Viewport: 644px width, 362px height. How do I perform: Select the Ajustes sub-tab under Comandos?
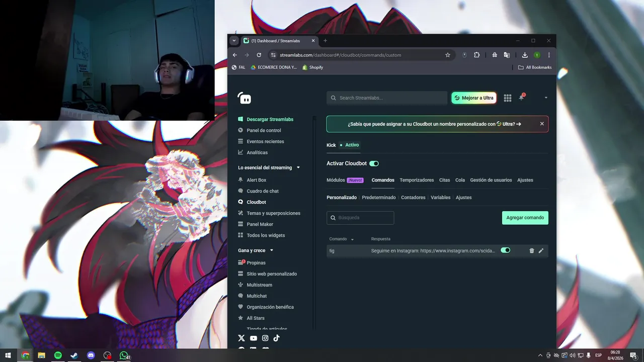point(463,198)
